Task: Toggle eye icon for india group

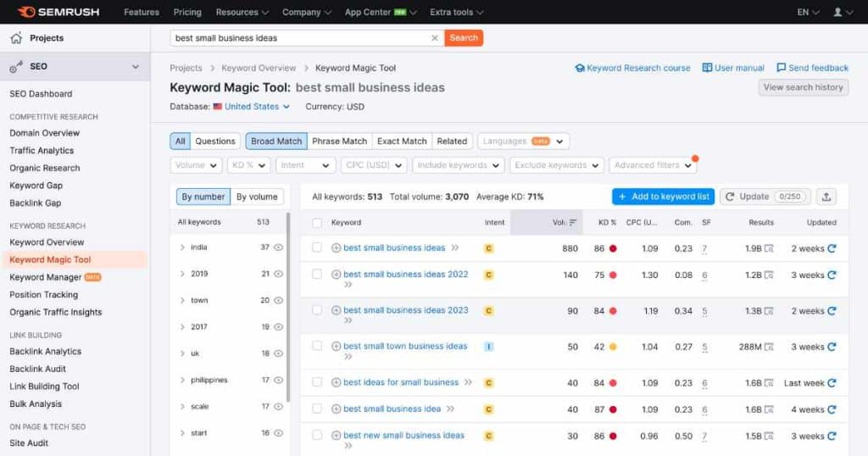Action: [x=278, y=247]
